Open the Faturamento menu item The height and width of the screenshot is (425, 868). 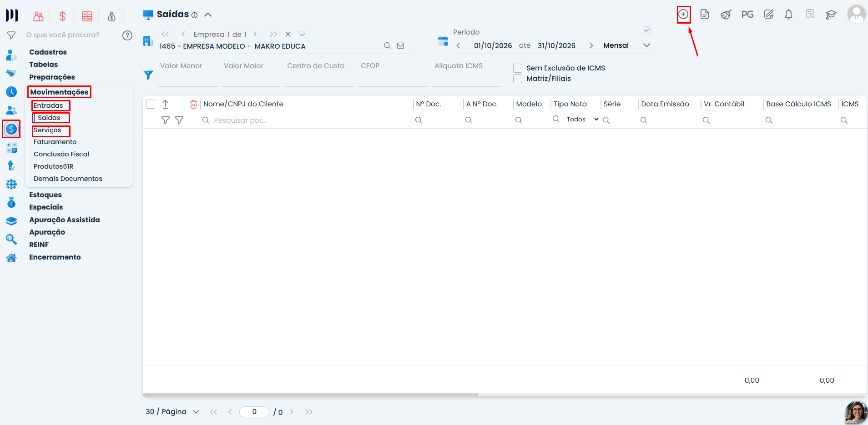coord(55,142)
